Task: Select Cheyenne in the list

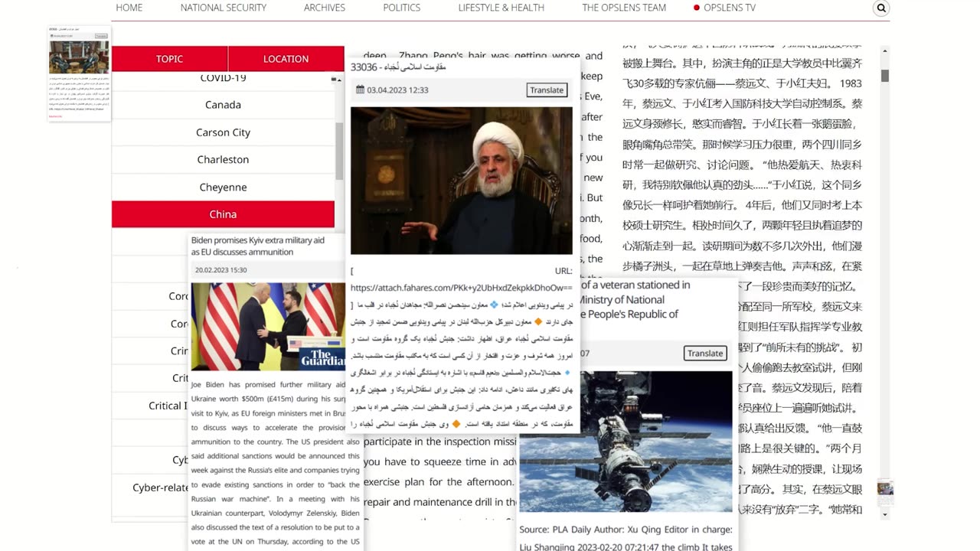Action: (223, 187)
